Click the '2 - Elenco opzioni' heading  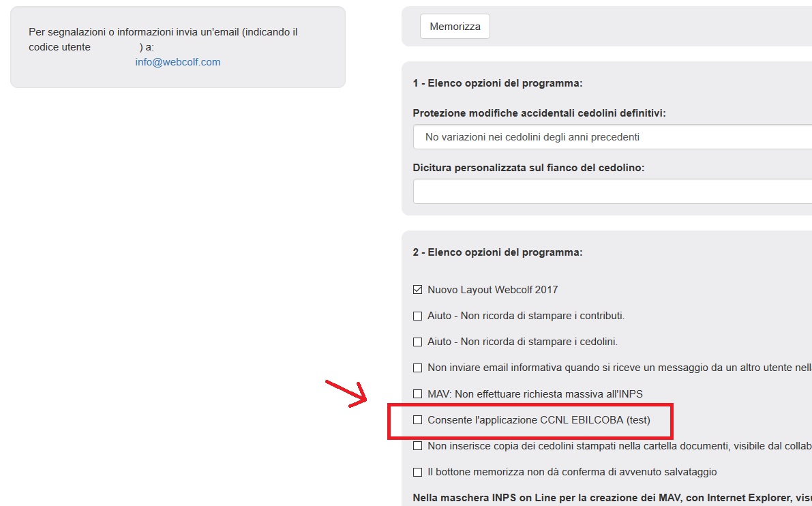coord(498,252)
